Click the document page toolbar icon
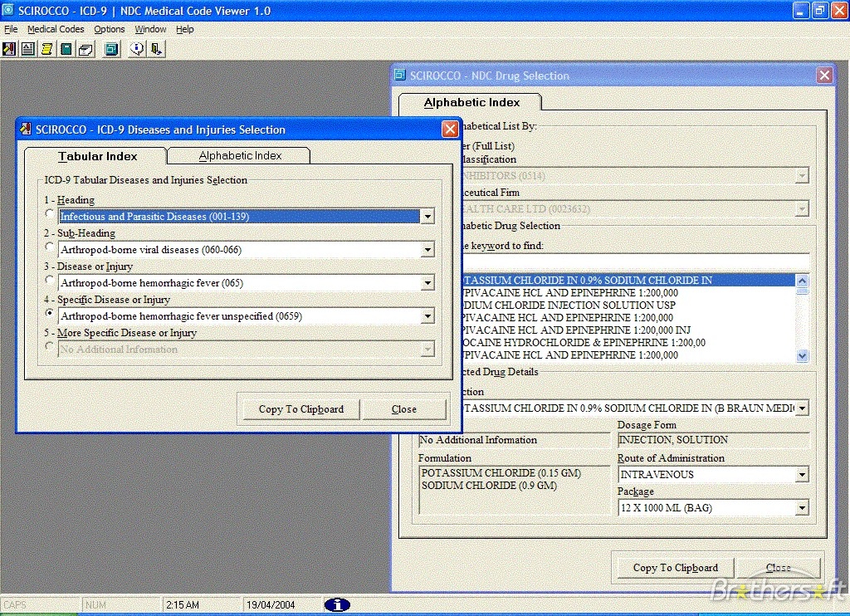This screenshot has width=850, height=616. coord(27,49)
